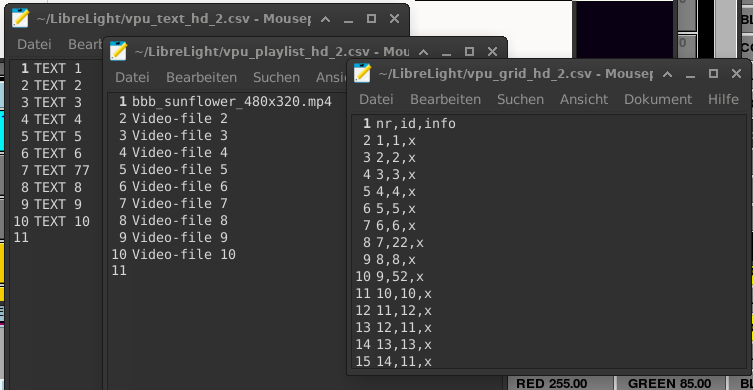Open Datei menu in vpu_playlist_hd_2.csv window
Viewport: 753px width, 390px height.
pos(132,77)
